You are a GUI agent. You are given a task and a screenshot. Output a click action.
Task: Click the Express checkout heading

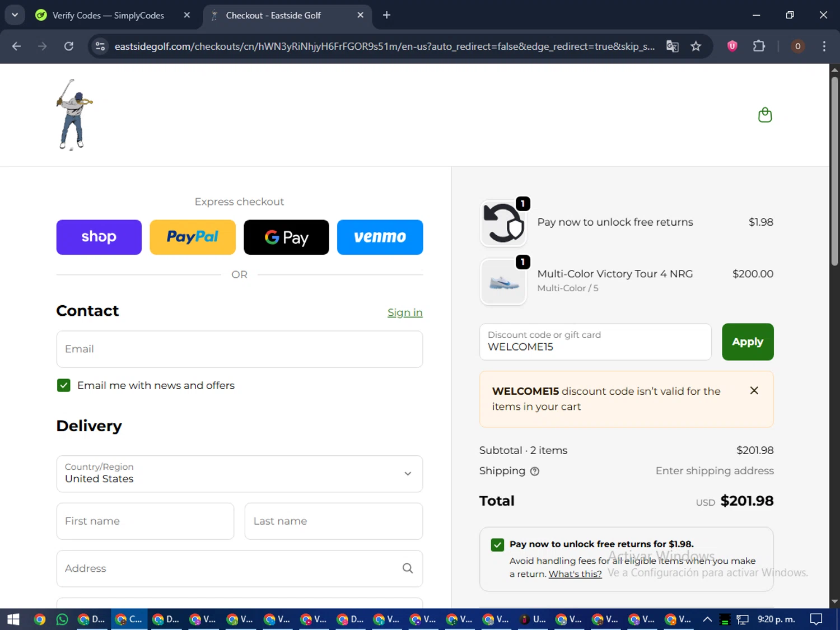point(239,202)
